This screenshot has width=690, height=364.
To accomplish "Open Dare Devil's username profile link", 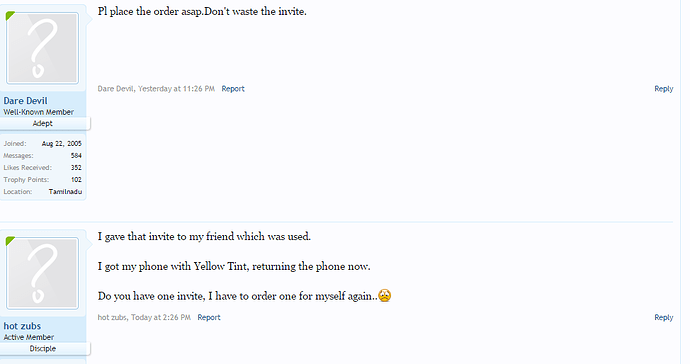I will pos(26,101).
